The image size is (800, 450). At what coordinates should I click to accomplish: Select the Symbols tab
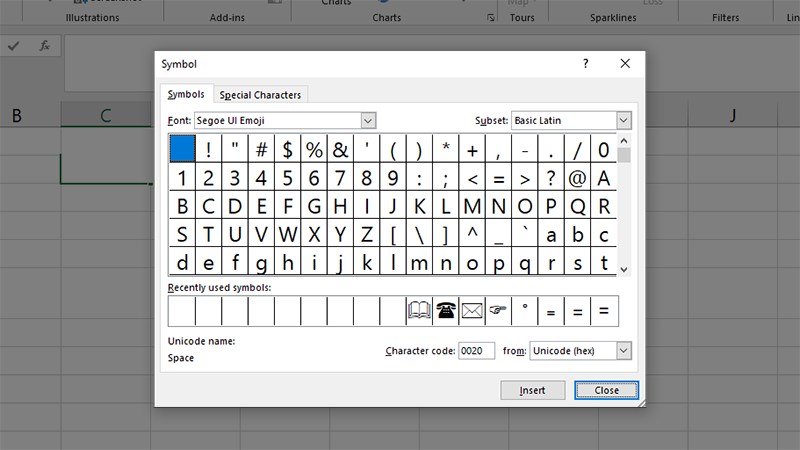(x=186, y=94)
